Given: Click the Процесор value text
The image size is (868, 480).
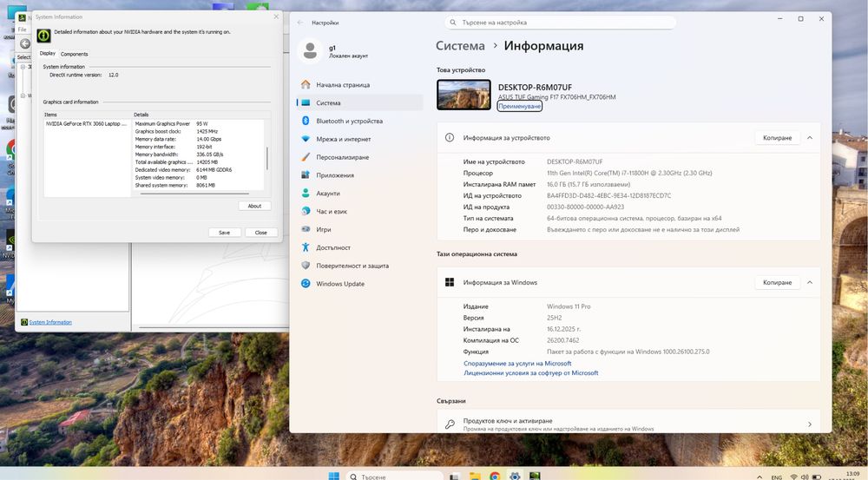Looking at the screenshot, I should click(629, 174).
